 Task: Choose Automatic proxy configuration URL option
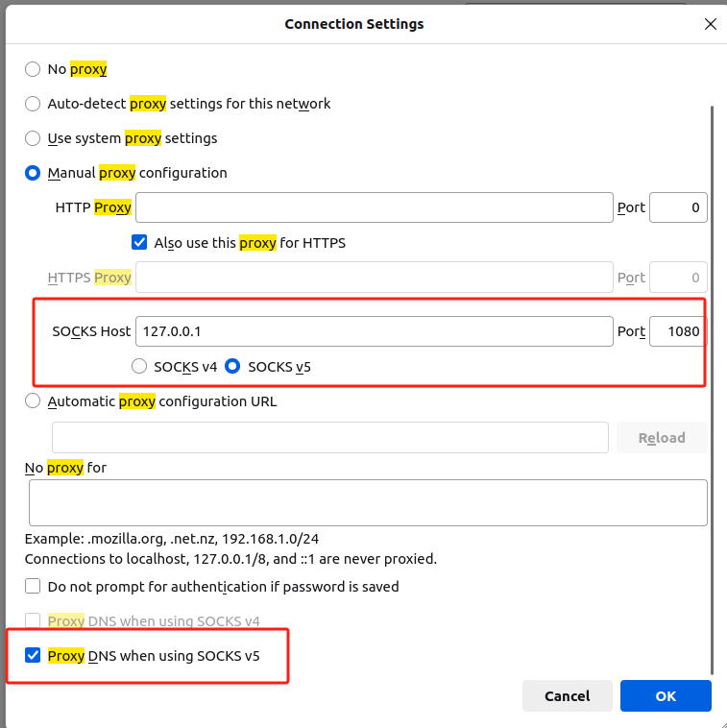coord(33,401)
